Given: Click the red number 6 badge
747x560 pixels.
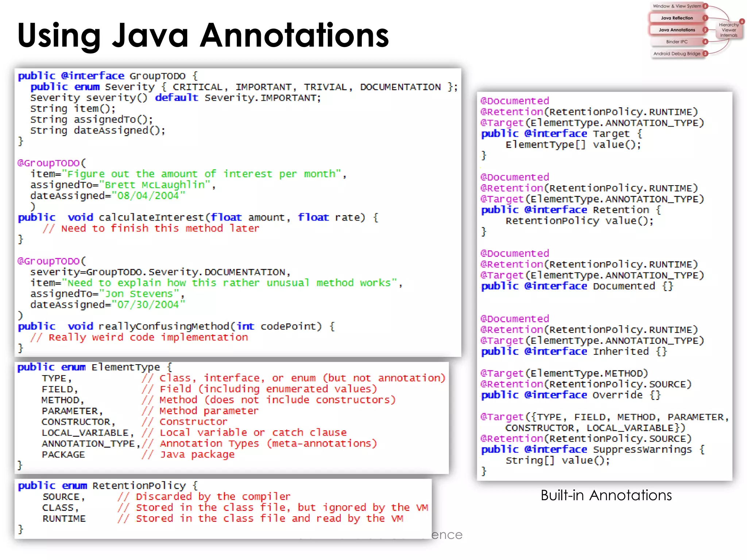Looking at the screenshot, I should tap(742, 22).
